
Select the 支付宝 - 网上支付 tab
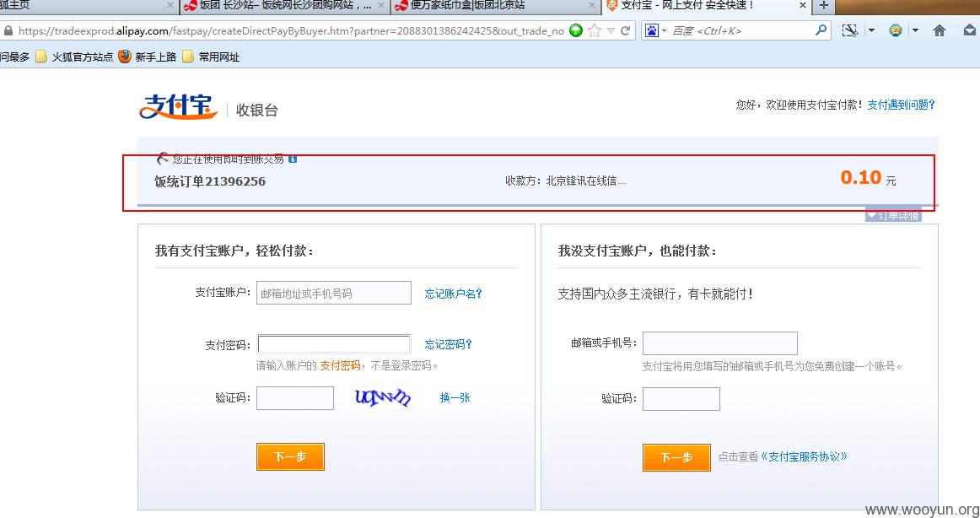pyautogui.click(x=706, y=6)
